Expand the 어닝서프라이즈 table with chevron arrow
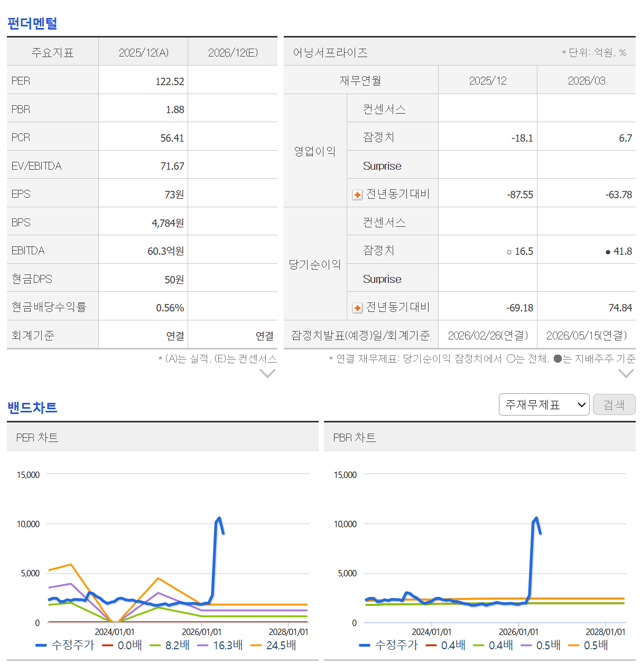641x672 pixels. (x=626, y=373)
